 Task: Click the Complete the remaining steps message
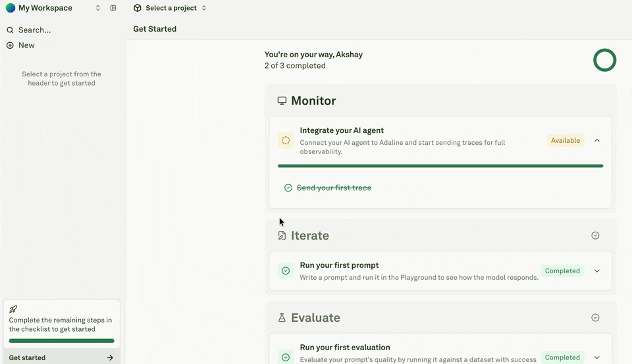61,325
